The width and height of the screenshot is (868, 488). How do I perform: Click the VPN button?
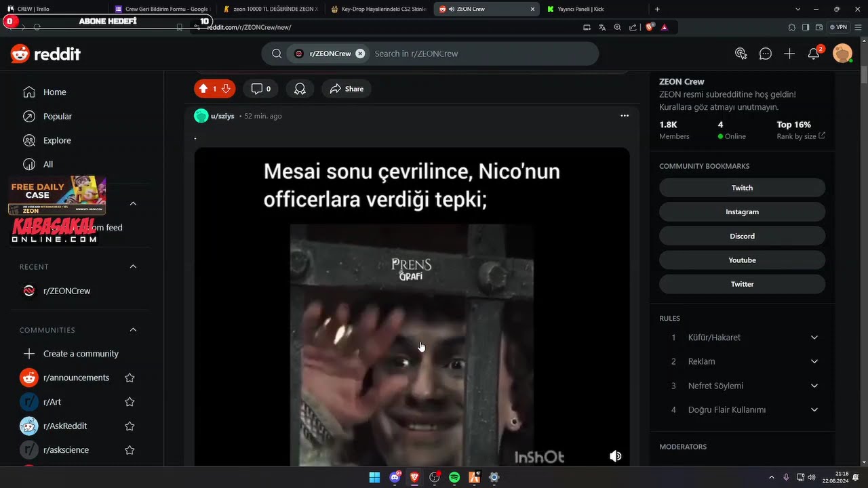tap(839, 27)
